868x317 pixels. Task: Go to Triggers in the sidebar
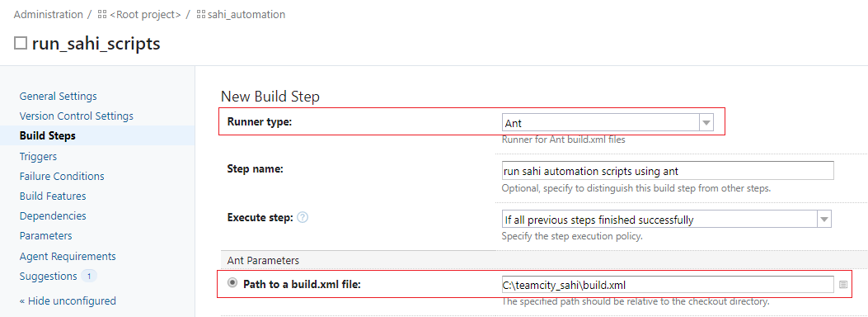coord(38,156)
